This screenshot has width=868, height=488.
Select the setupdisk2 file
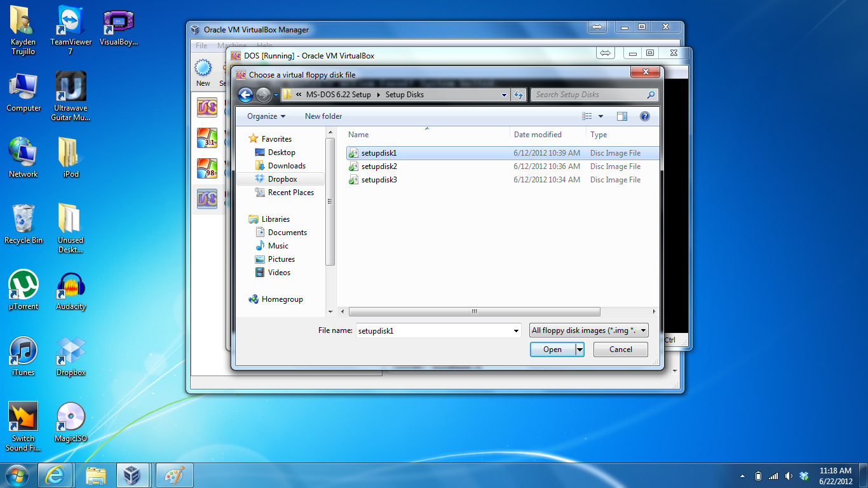(x=502, y=166)
